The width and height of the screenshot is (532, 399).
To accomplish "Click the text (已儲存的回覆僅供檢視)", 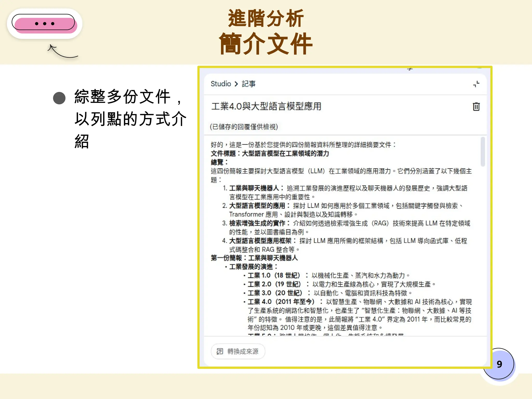I will [244, 127].
